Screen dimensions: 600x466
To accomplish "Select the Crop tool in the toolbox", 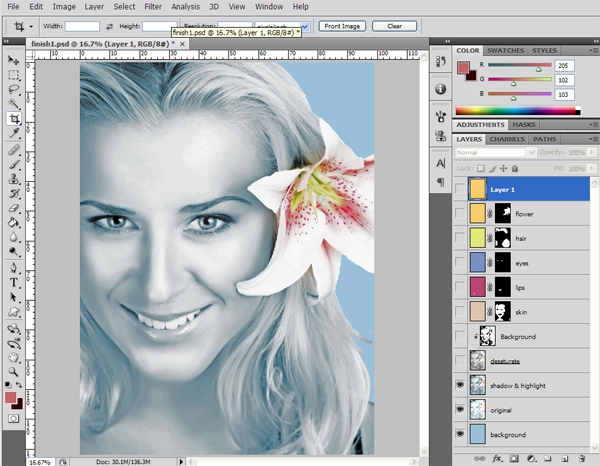I will point(13,119).
